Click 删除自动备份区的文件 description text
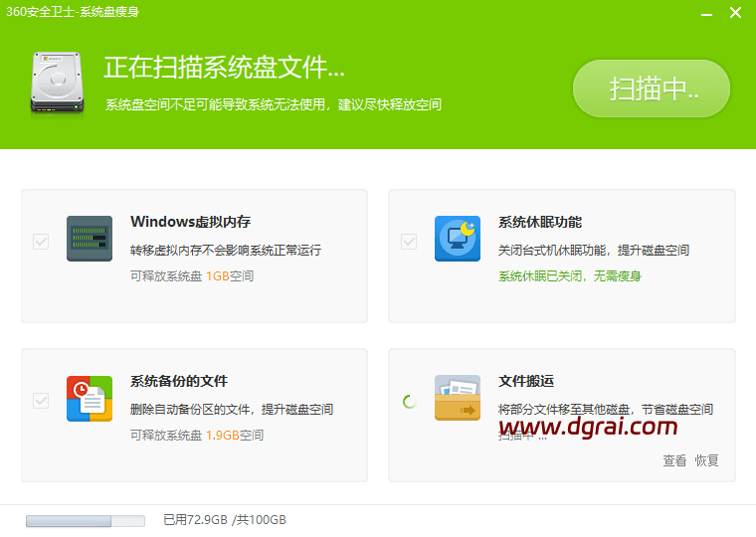 232,410
